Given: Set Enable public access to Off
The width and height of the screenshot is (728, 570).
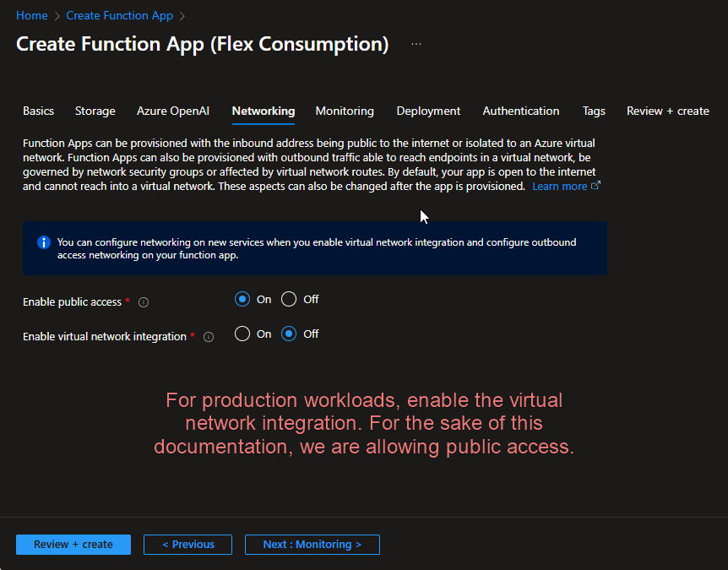Looking at the screenshot, I should tap(290, 299).
